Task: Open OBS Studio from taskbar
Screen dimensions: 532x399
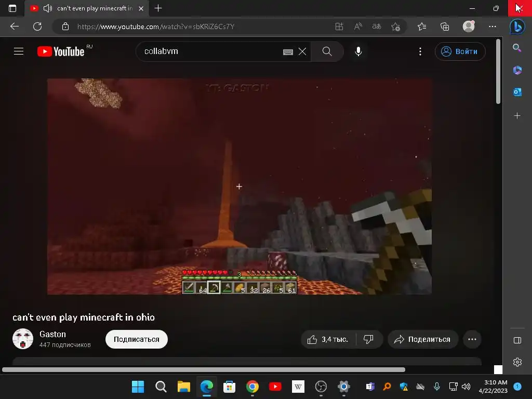Action: click(x=321, y=387)
